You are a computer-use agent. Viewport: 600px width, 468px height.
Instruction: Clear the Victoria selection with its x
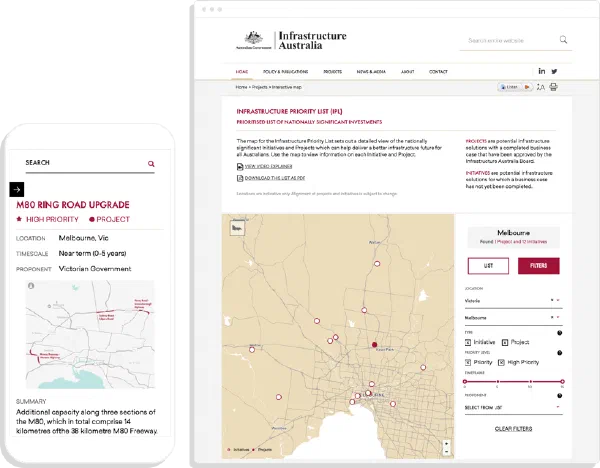552,300
